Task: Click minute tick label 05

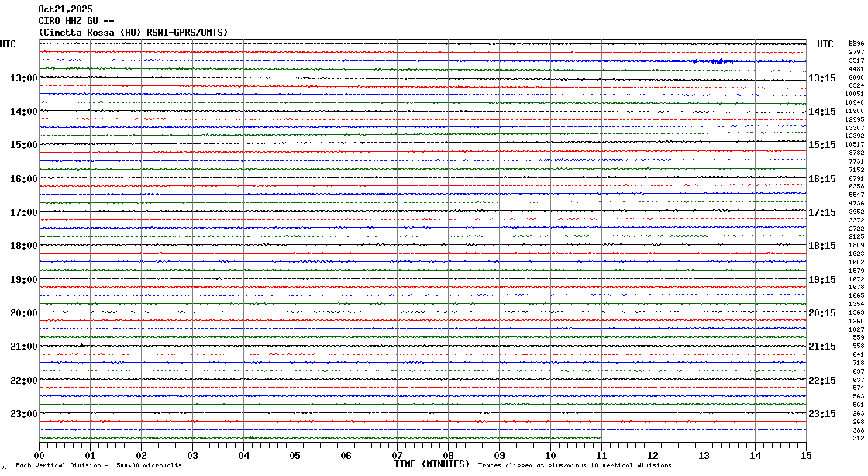Action: click(x=295, y=456)
